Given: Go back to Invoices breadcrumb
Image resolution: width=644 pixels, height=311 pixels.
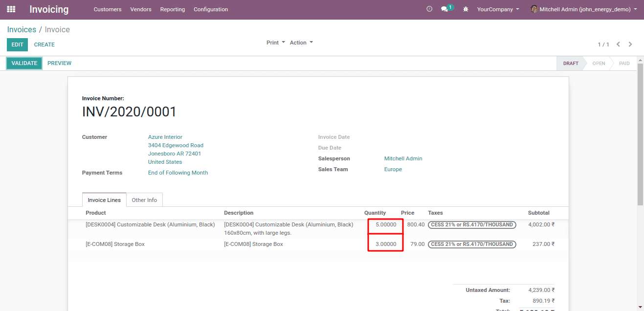Looking at the screenshot, I should 22,29.
